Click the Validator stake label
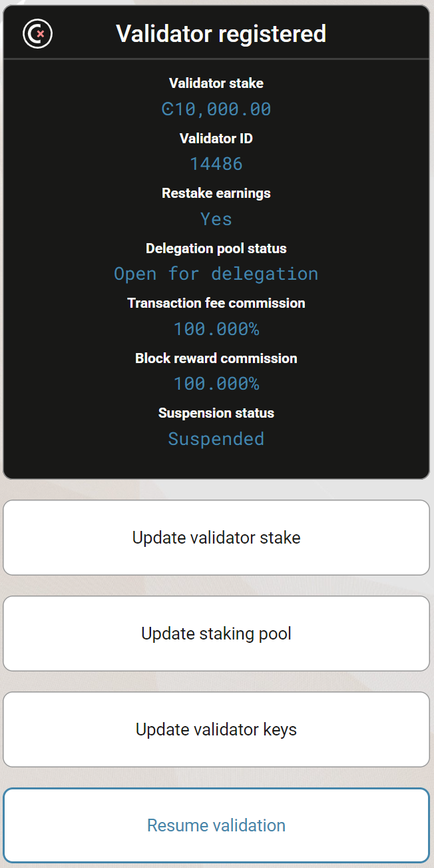Screen dimensions: 434x868 (216, 83)
